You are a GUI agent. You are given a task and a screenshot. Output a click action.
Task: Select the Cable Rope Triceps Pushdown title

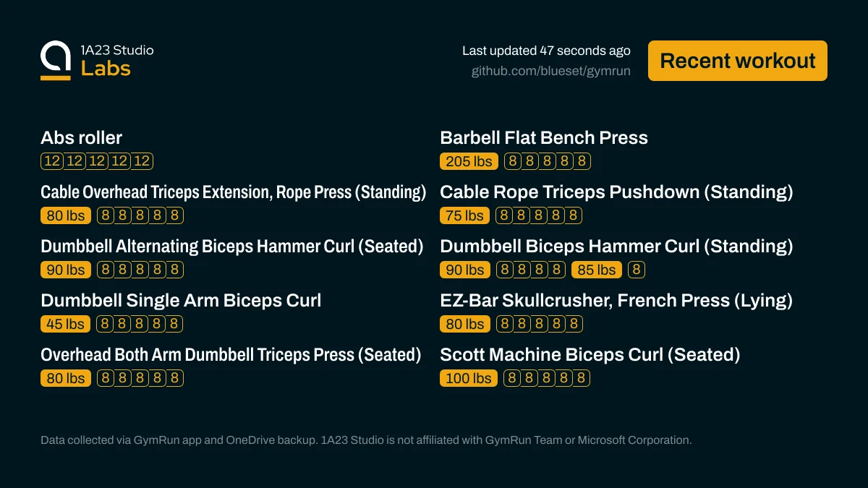click(x=616, y=192)
